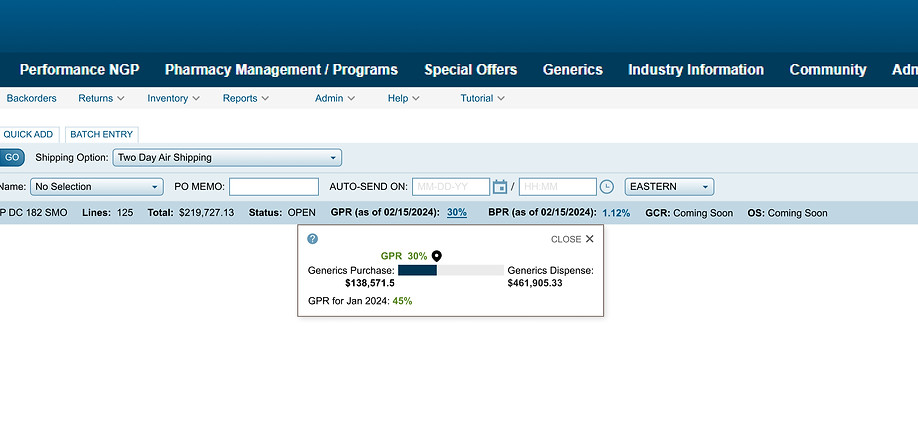This screenshot has width=918, height=445.
Task: Expand the Tutorial menu
Action: (482, 98)
